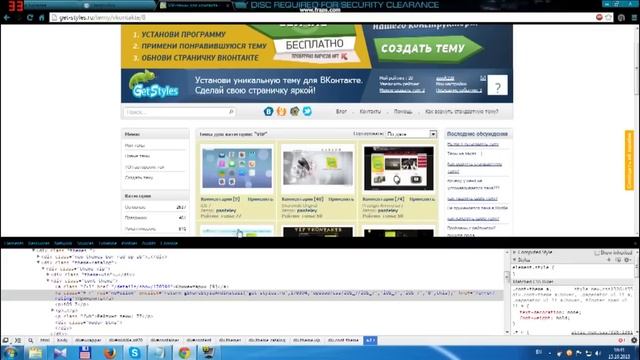Expand the Computed Style section
The image size is (640, 360).
[514, 253]
